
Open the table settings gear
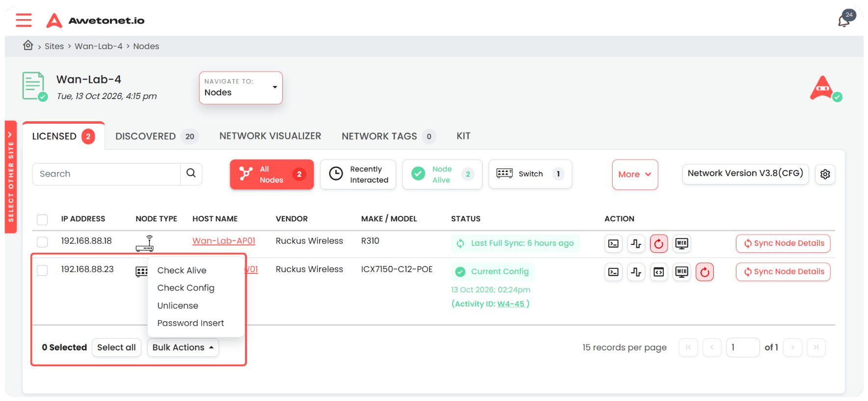[825, 174]
